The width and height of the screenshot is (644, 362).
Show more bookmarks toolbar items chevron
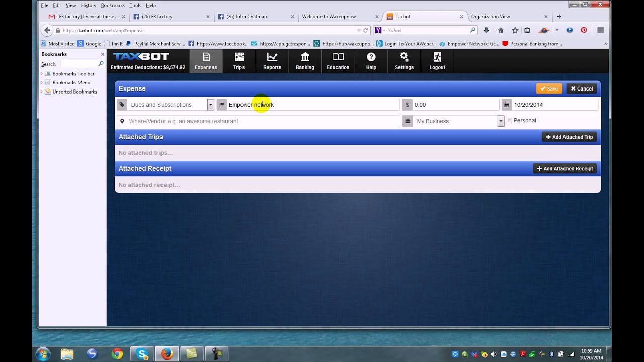pos(606,44)
